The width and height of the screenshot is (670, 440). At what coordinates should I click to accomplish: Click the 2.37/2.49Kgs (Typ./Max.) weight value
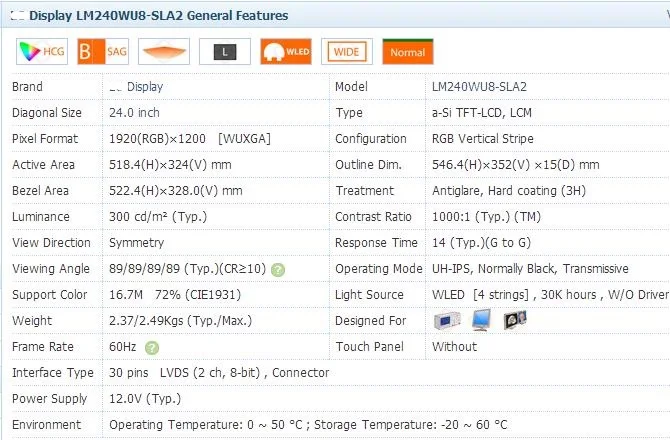tap(180, 321)
